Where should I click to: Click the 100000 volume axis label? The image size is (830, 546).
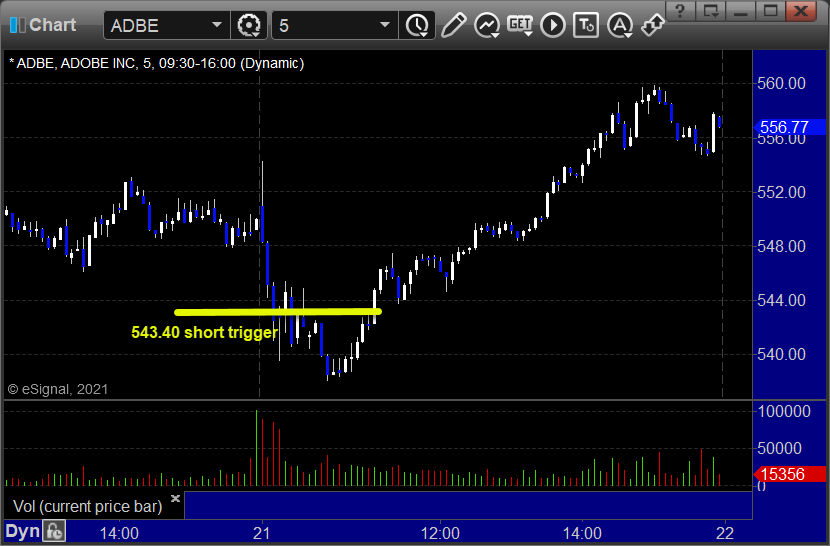tap(784, 411)
